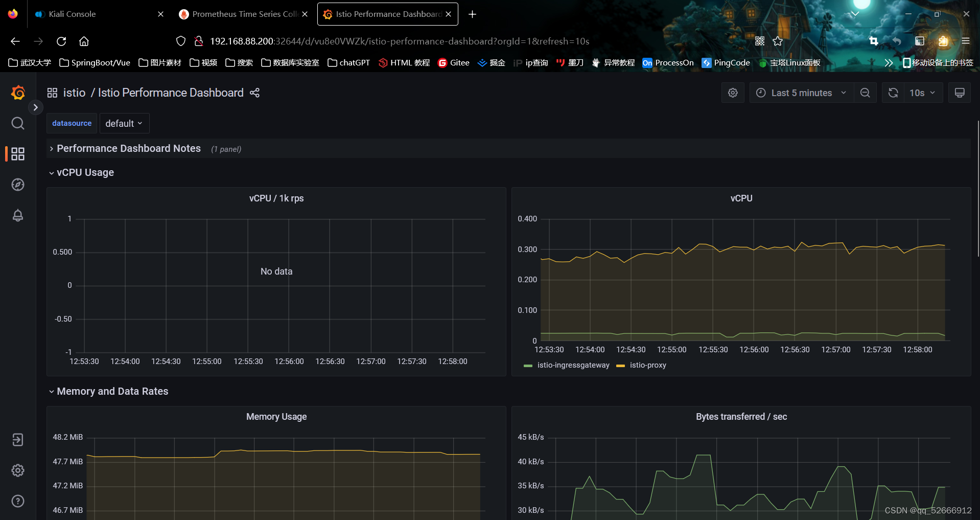980x520 pixels.
Task: Click the dashboards grid icon beside istio
Action: 52,93
